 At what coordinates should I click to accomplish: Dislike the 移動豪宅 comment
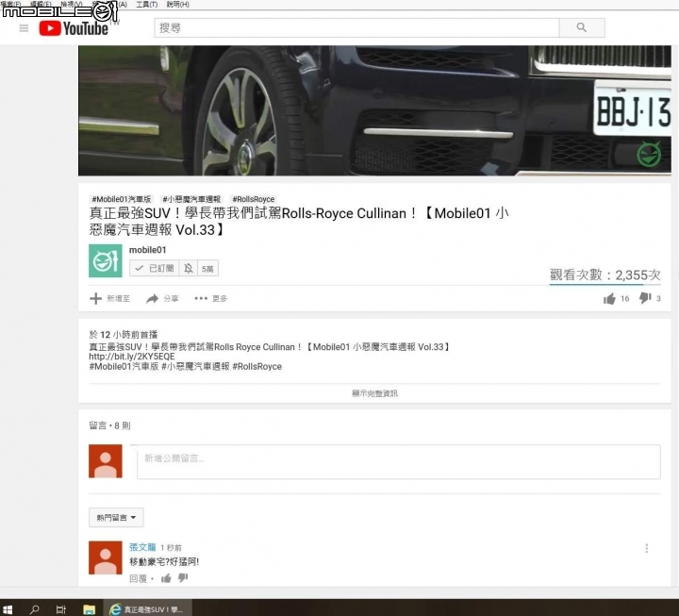pyautogui.click(x=183, y=578)
